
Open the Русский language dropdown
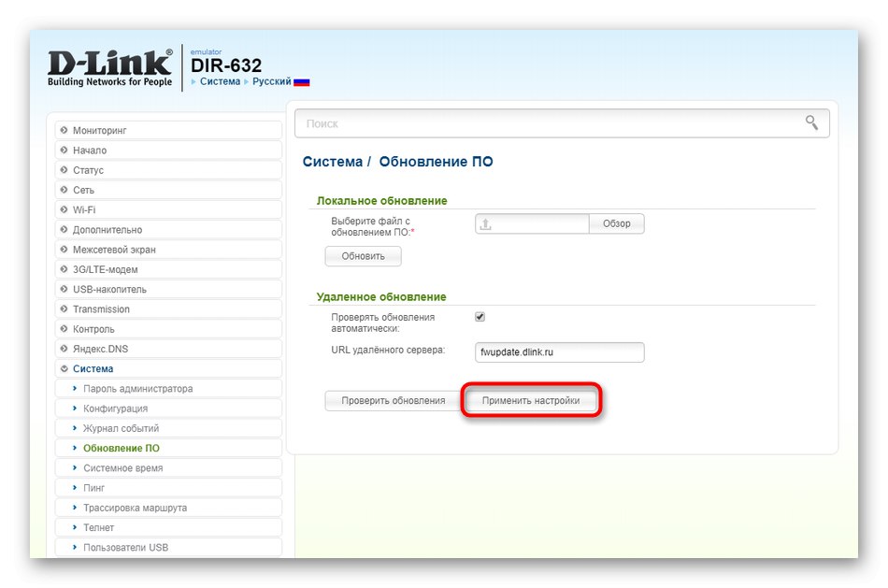tap(272, 81)
